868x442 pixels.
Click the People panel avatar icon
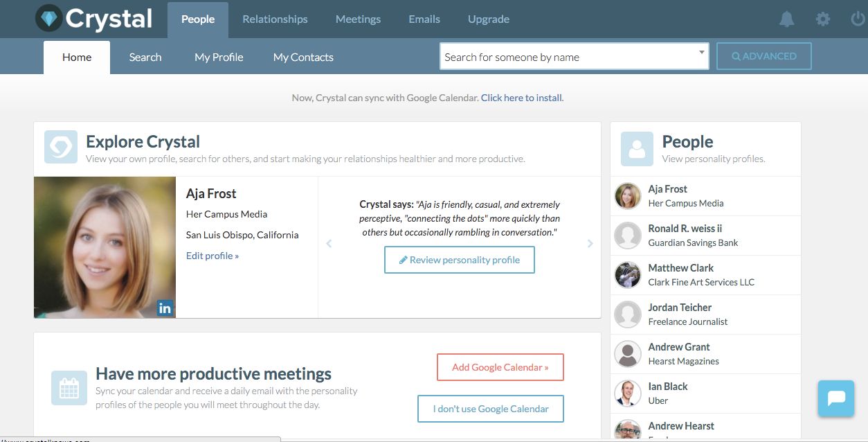pyautogui.click(x=637, y=148)
